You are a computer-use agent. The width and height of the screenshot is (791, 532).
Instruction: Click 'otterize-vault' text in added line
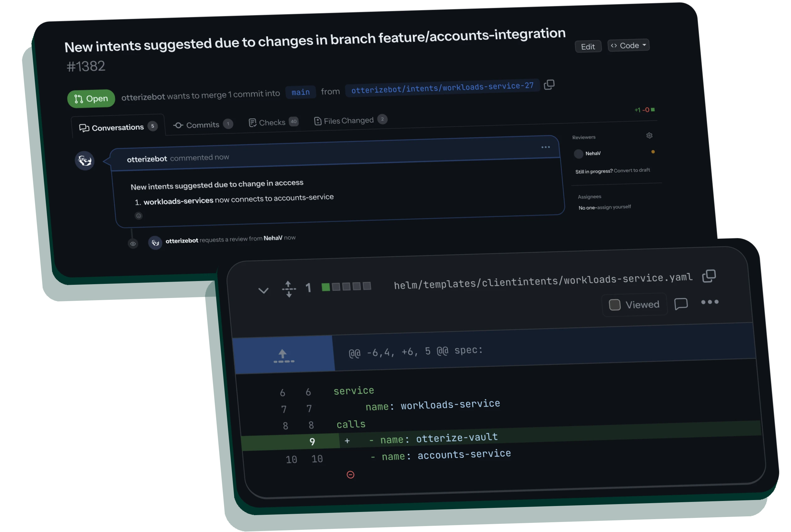pyautogui.click(x=457, y=438)
